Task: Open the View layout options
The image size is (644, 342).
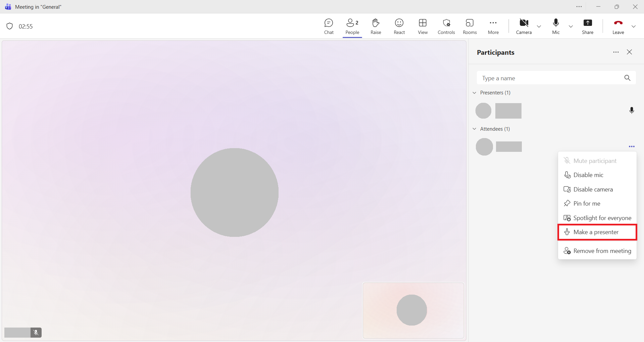Action: tap(423, 26)
